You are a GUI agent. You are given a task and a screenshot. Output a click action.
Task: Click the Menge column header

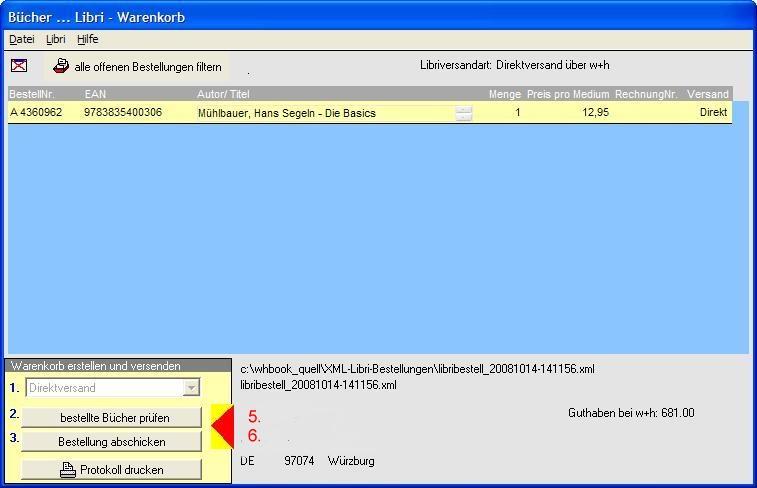coord(505,94)
